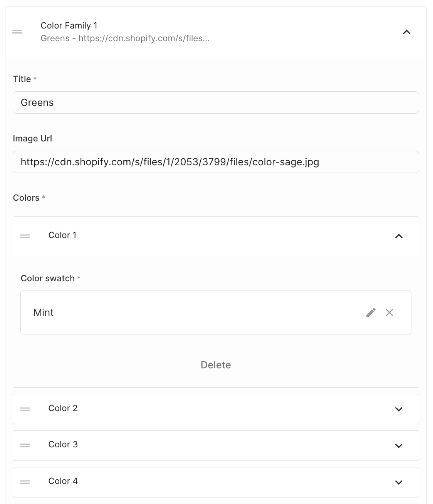Screen dimensions: 433x504
Task: Collapse Color Family 1 using its chevron
Action: tap(406, 32)
